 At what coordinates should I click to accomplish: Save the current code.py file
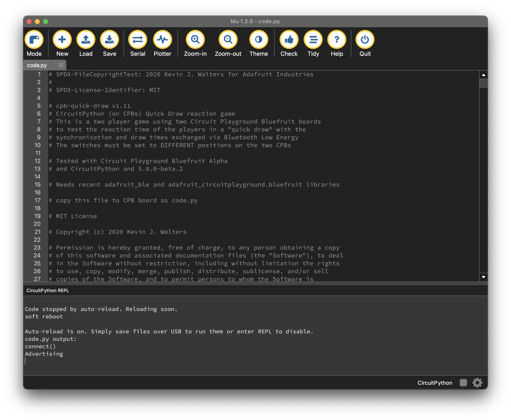109,40
